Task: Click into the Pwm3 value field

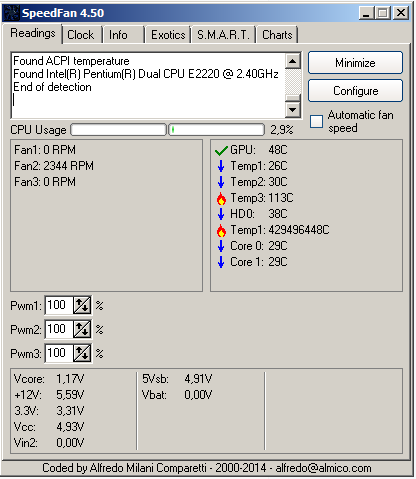Action: point(59,353)
